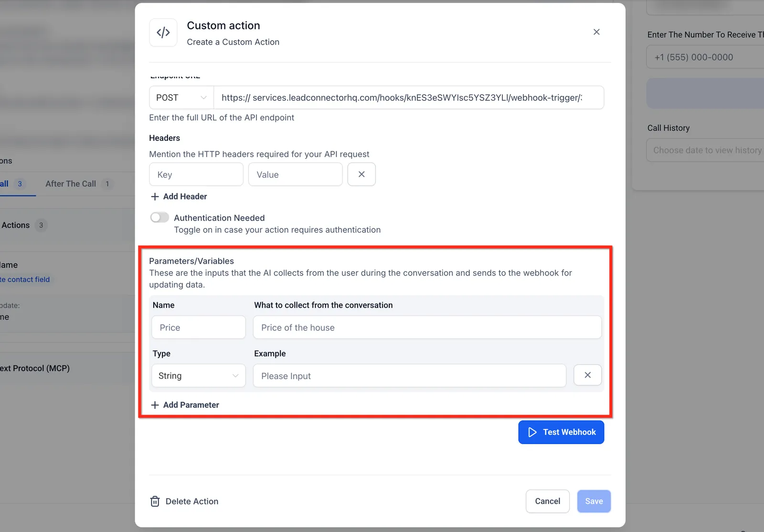Viewport: 764px width, 532px height.
Task: Click the header Value input field
Action: click(x=296, y=174)
